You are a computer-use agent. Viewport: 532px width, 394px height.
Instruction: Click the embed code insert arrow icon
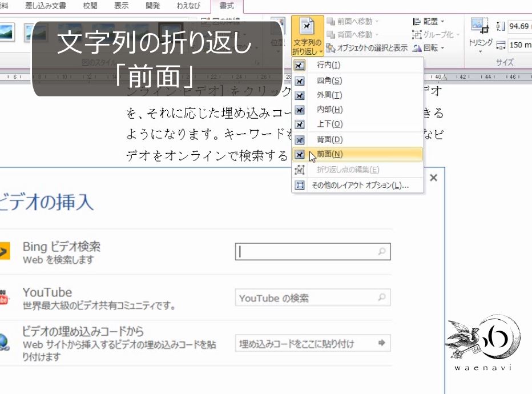coord(382,343)
